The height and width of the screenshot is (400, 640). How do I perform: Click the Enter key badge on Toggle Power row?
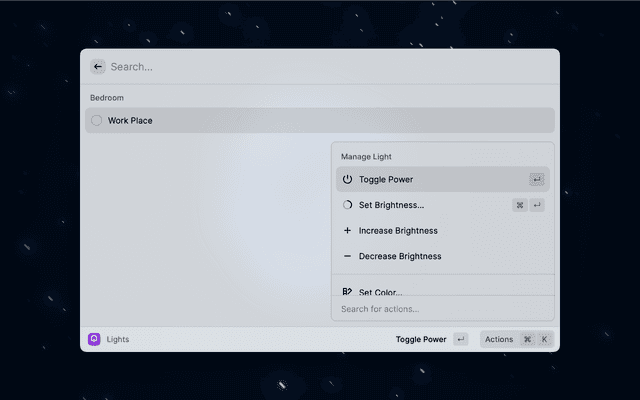click(537, 180)
